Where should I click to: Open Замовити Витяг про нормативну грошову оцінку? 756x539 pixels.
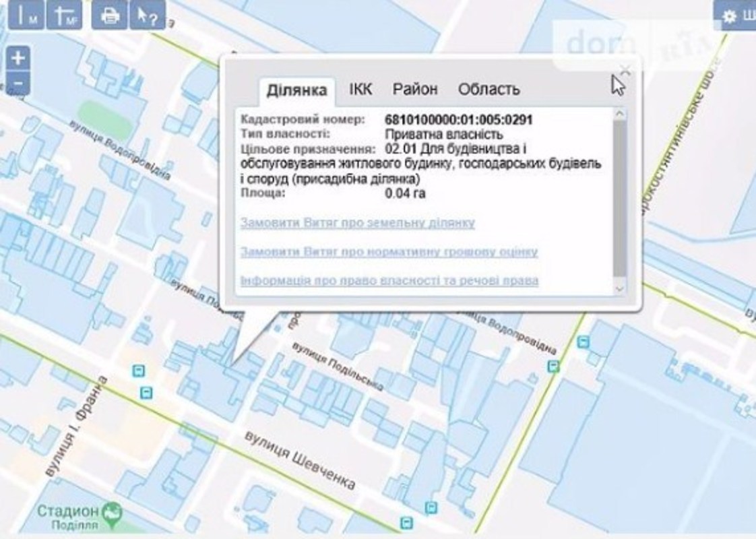point(389,252)
